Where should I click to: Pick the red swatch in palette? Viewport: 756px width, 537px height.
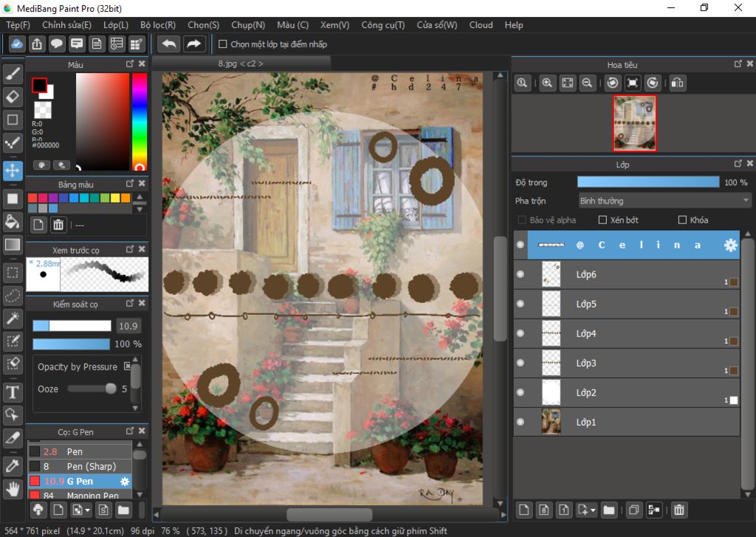tap(32, 198)
